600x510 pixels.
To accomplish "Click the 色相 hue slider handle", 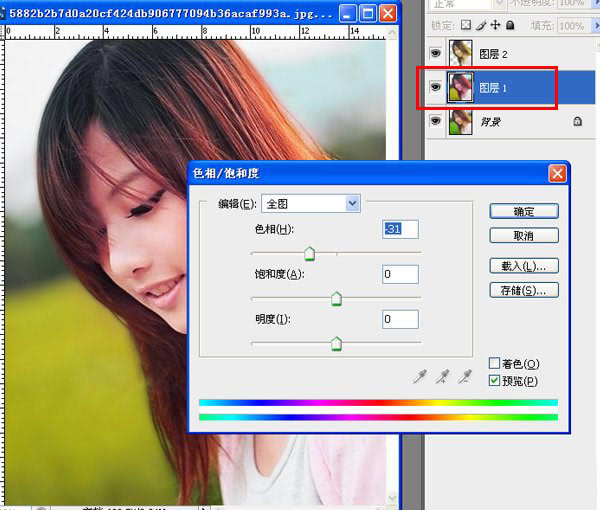I will click(x=310, y=254).
